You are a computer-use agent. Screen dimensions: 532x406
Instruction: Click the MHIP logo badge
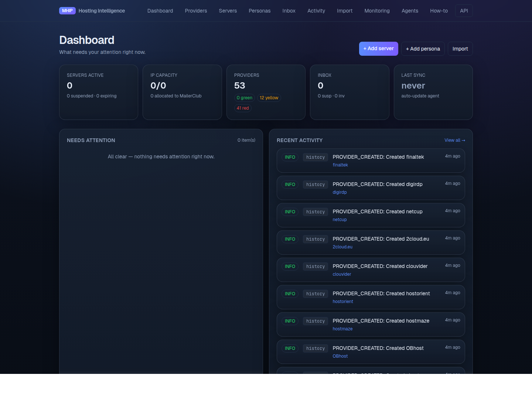point(67,11)
